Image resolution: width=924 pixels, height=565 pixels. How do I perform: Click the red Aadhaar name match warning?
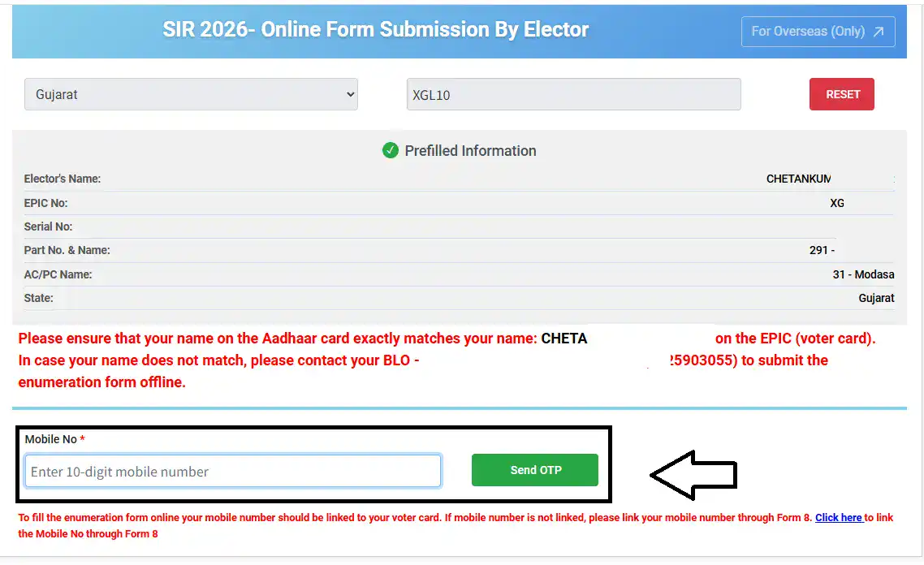276,339
